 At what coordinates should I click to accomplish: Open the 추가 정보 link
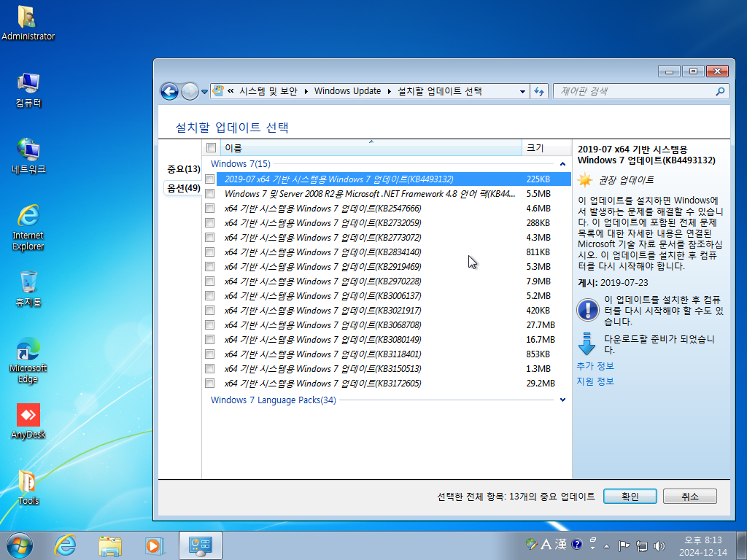(x=595, y=366)
